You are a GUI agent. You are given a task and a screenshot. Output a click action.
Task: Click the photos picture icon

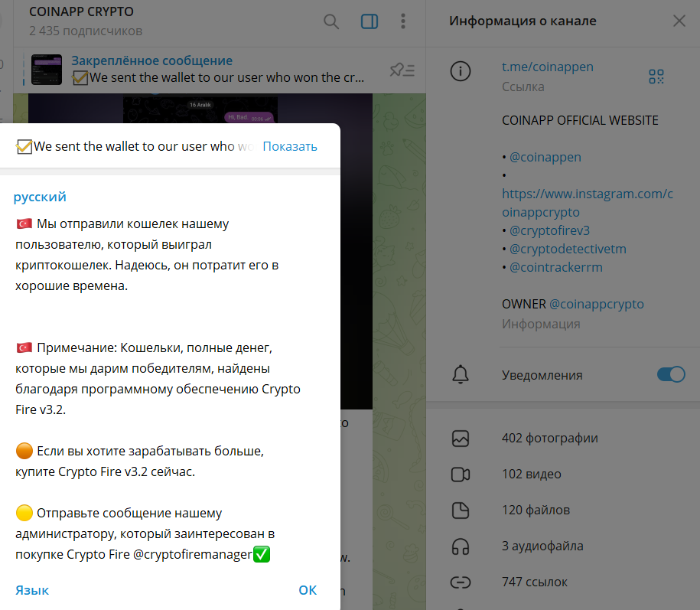click(461, 439)
